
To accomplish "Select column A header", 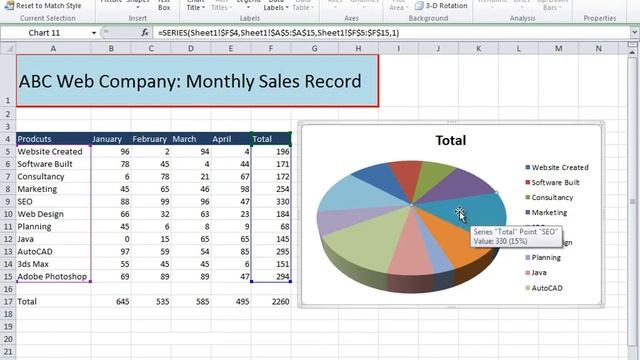I will [x=53, y=49].
